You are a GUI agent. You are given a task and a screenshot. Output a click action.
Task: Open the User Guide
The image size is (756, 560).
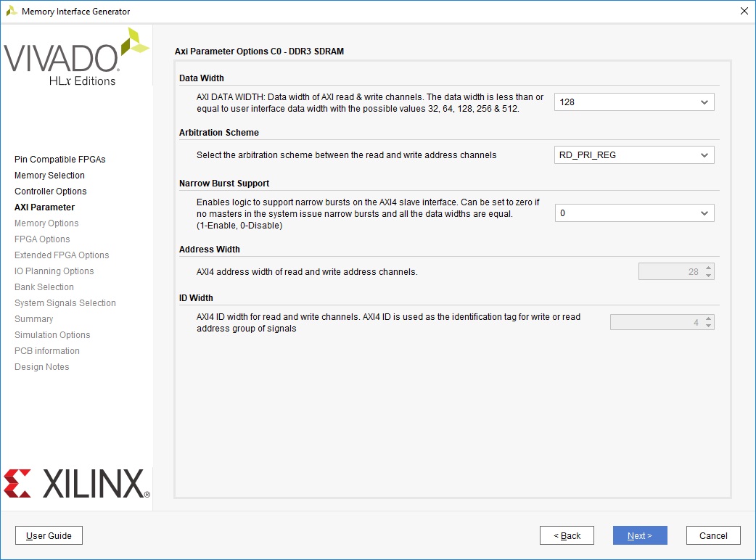49,535
